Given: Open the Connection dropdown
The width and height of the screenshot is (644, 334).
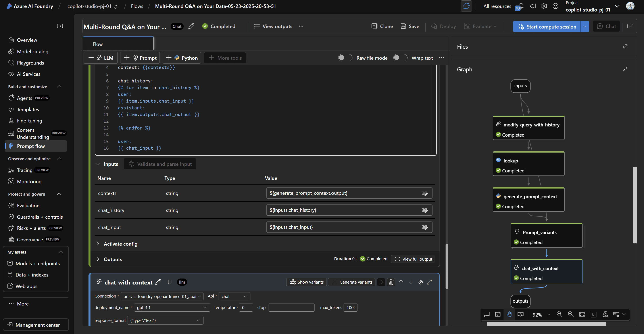Looking at the screenshot, I should pyautogui.click(x=162, y=296).
